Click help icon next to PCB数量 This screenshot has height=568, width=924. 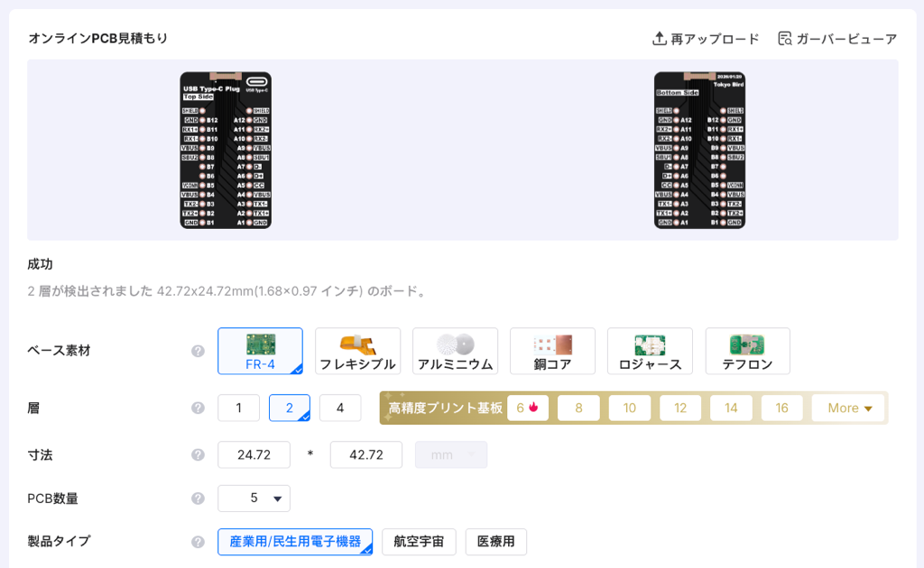pos(198,498)
